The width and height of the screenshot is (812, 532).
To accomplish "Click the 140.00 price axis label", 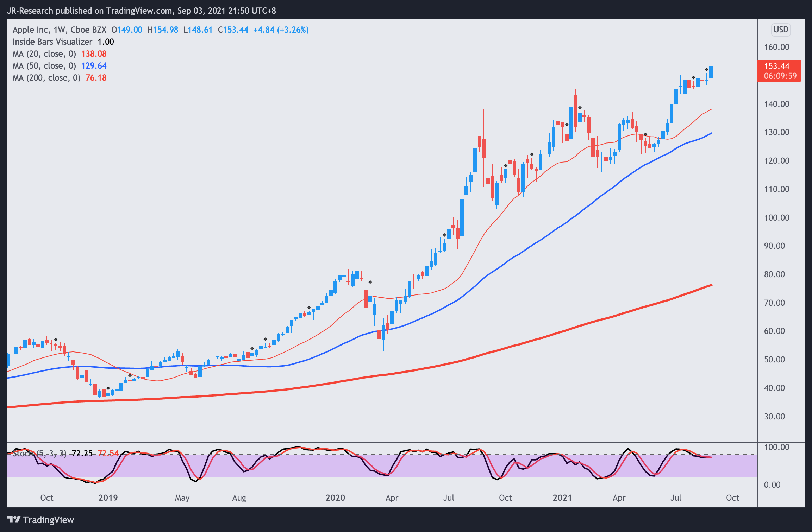I will [x=776, y=104].
